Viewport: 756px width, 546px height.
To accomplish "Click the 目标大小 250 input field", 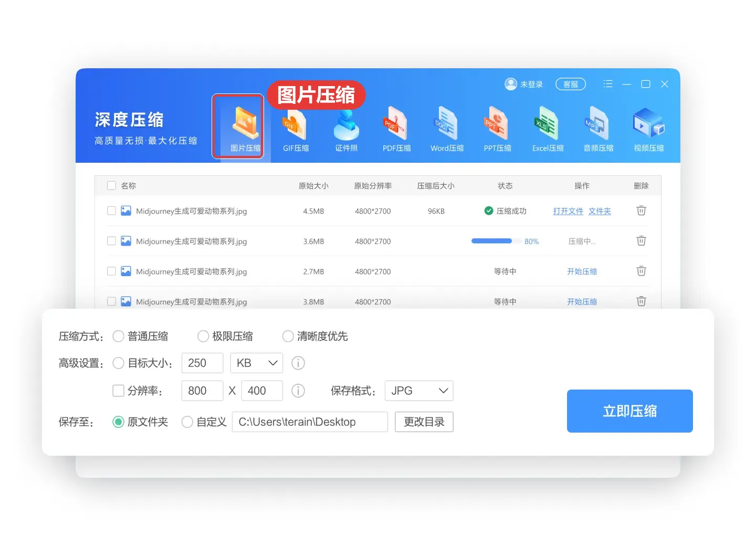I will pyautogui.click(x=202, y=363).
